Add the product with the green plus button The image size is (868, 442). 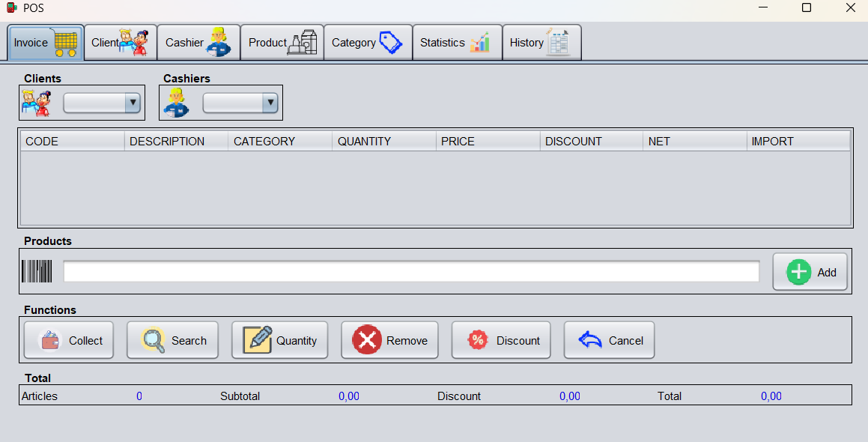coord(810,272)
